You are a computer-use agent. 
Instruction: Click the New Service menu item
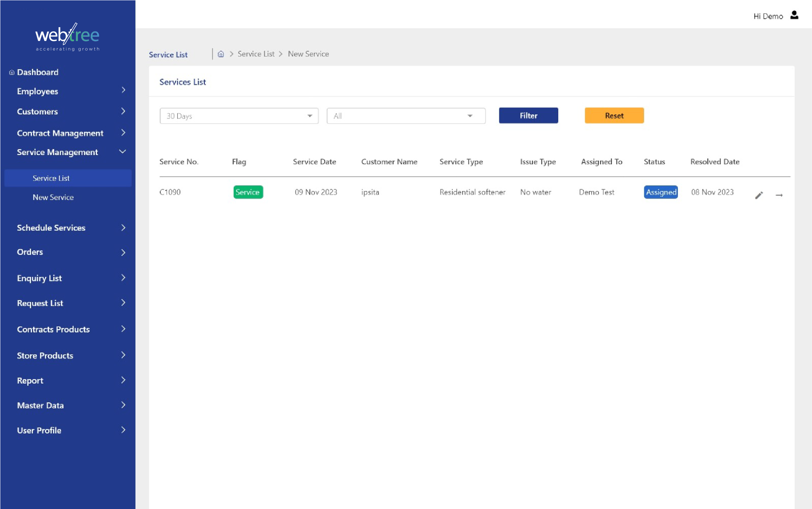pos(53,196)
